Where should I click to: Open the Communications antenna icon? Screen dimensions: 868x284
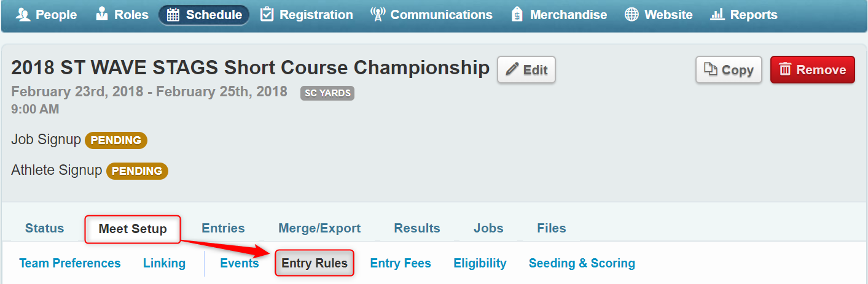point(378,15)
